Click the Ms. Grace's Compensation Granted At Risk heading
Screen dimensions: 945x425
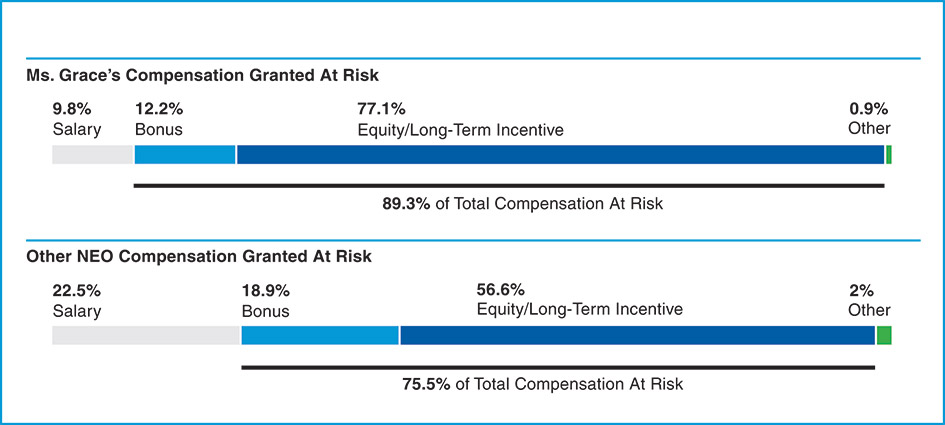point(198,75)
